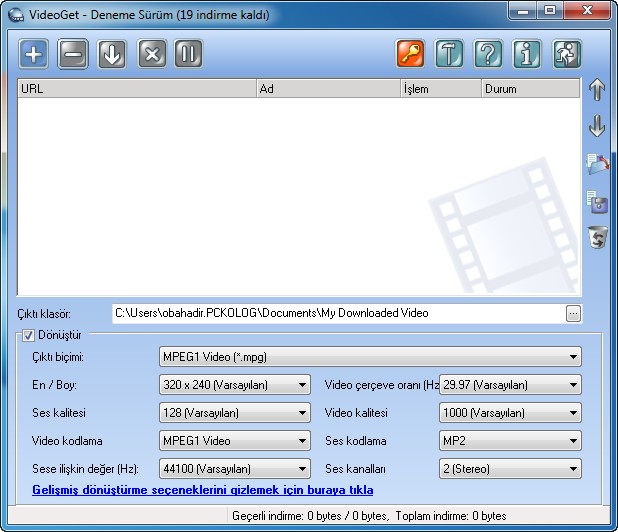618x532 pixels.
Task: Click the İşlem column header
Action: [441, 89]
